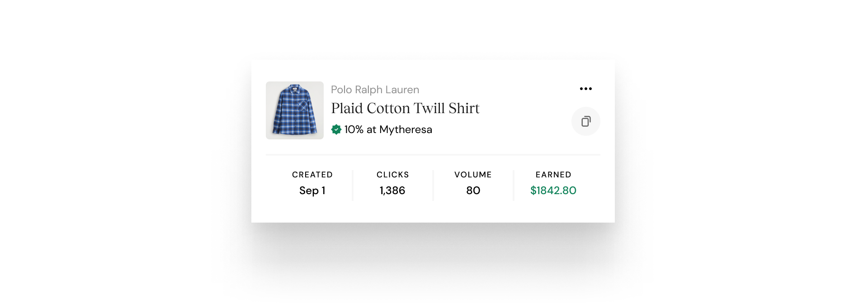Click the copy link icon button
The height and width of the screenshot is (305, 868).
585,121
